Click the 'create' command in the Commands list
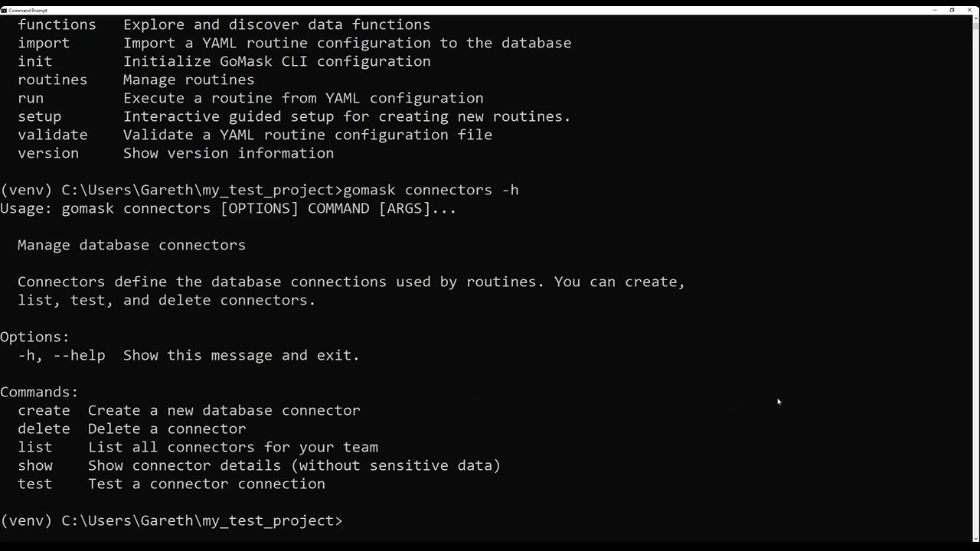980x551 pixels. (44, 411)
